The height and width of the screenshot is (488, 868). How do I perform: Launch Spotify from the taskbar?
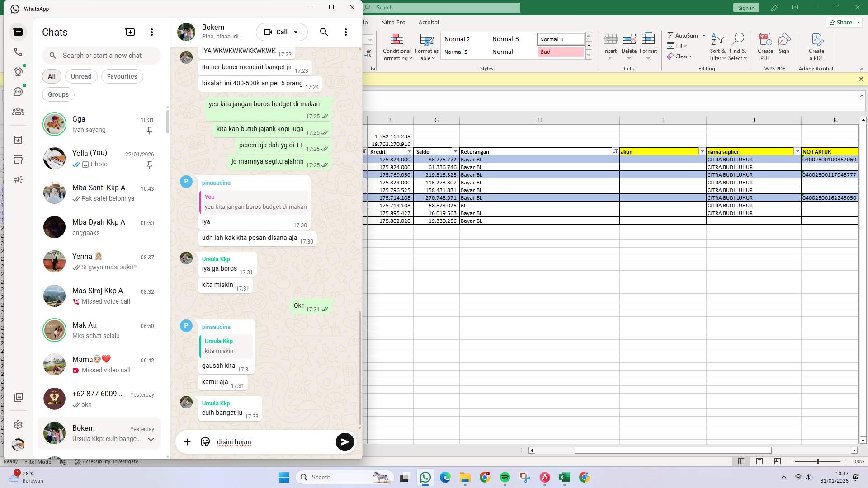tap(505, 477)
